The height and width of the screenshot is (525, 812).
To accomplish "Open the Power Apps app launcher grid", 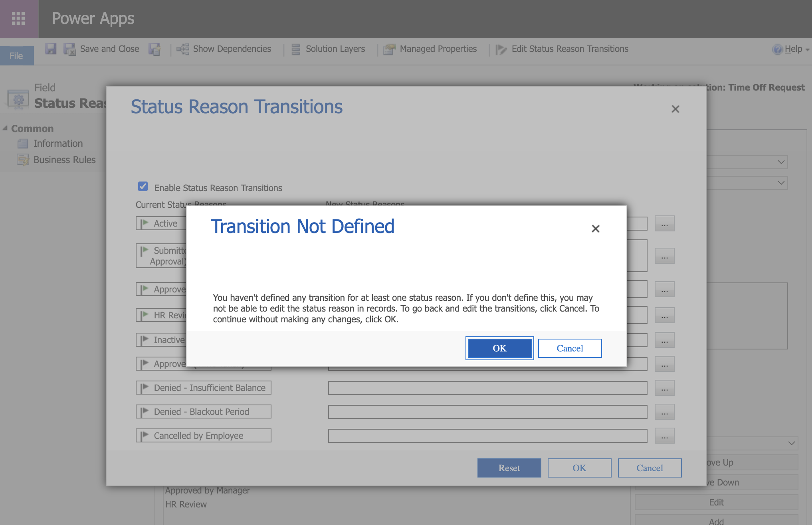I will pos(18,18).
